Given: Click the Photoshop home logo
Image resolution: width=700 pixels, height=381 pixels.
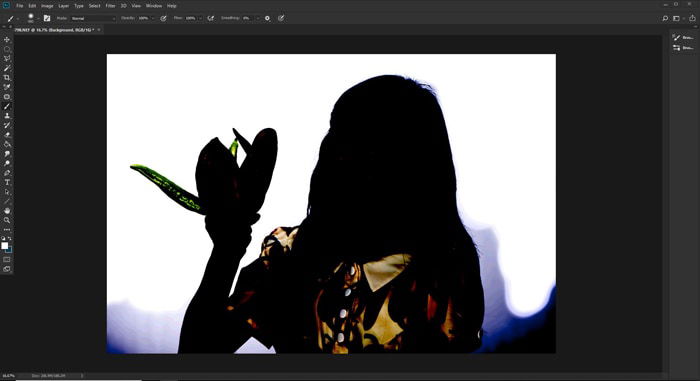Looking at the screenshot, I should point(6,5).
